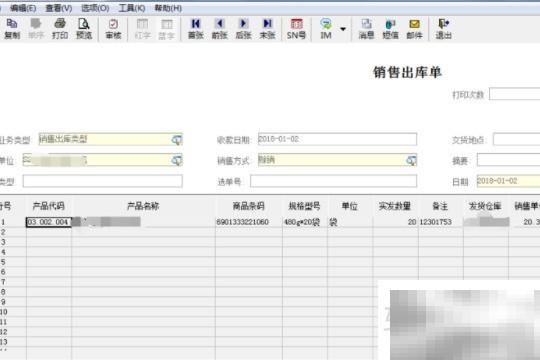Click the 收款日期 field showing 2018-01-02

(x=337, y=139)
